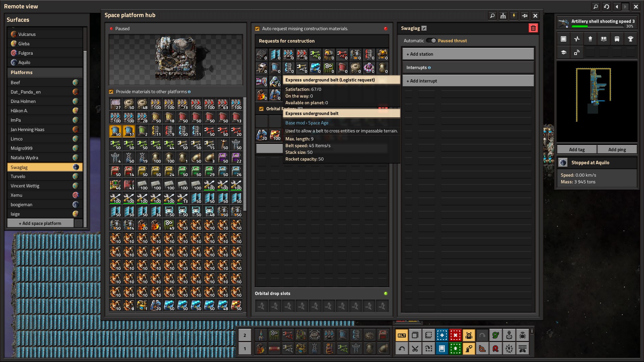Screen dimensions: 644x362
Task: Click + Add station button
Action: (x=468, y=54)
